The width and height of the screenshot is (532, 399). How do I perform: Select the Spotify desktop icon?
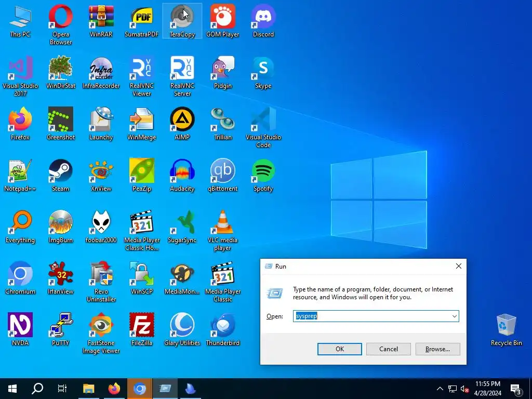[263, 176]
